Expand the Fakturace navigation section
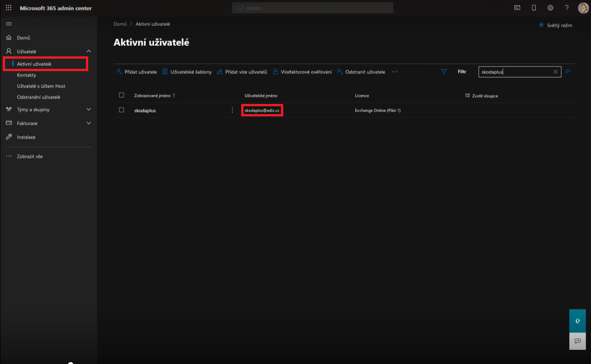Image resolution: width=591 pixels, height=364 pixels. click(89, 123)
